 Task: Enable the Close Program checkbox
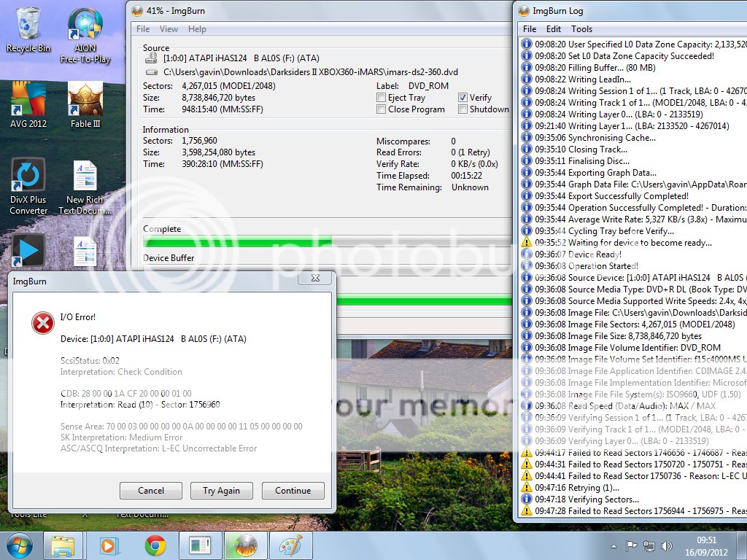click(x=382, y=109)
